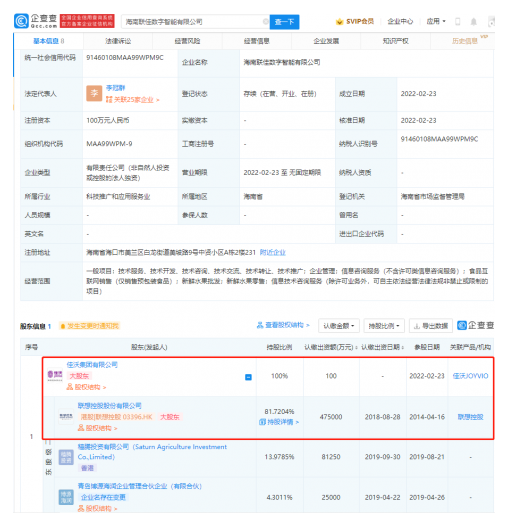Open 持股详情 under 81.7204%
Image resolution: width=506 pixels, height=521 pixels.
(x=279, y=422)
